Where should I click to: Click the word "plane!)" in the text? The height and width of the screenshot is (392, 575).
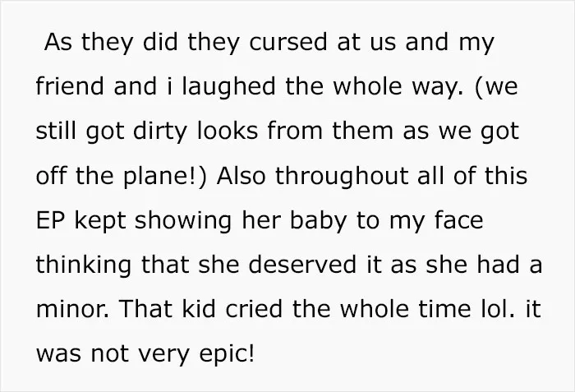[x=165, y=176]
